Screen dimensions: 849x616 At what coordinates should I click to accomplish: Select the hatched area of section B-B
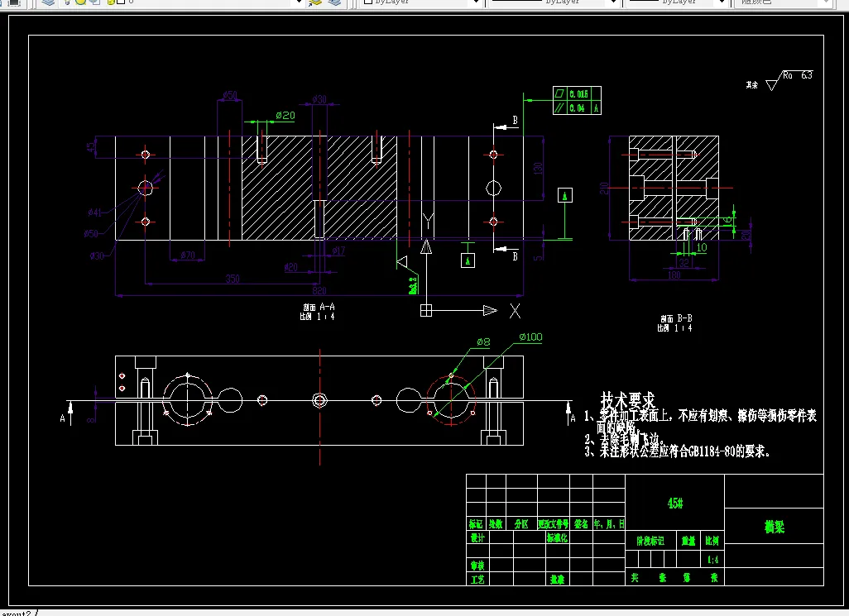point(674,188)
